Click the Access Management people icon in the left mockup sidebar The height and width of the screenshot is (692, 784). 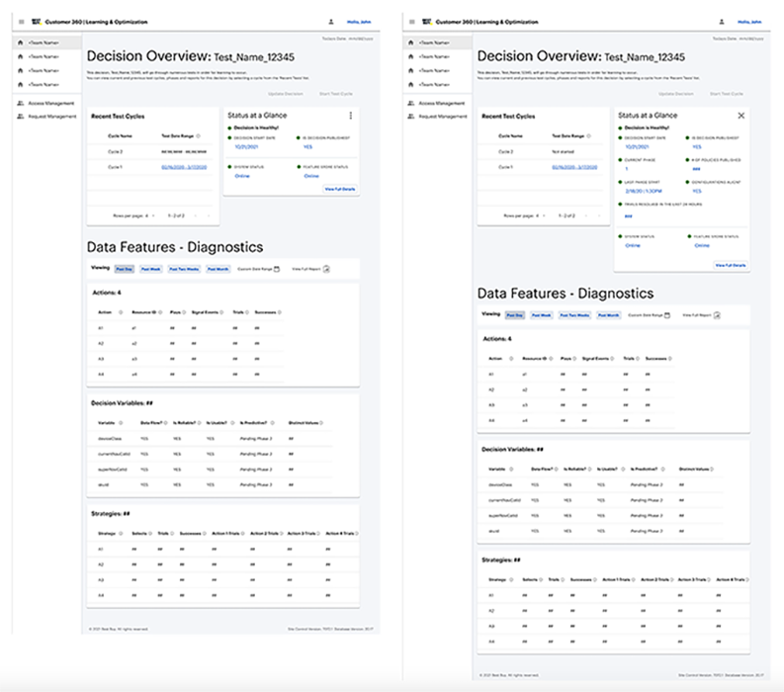tap(21, 103)
